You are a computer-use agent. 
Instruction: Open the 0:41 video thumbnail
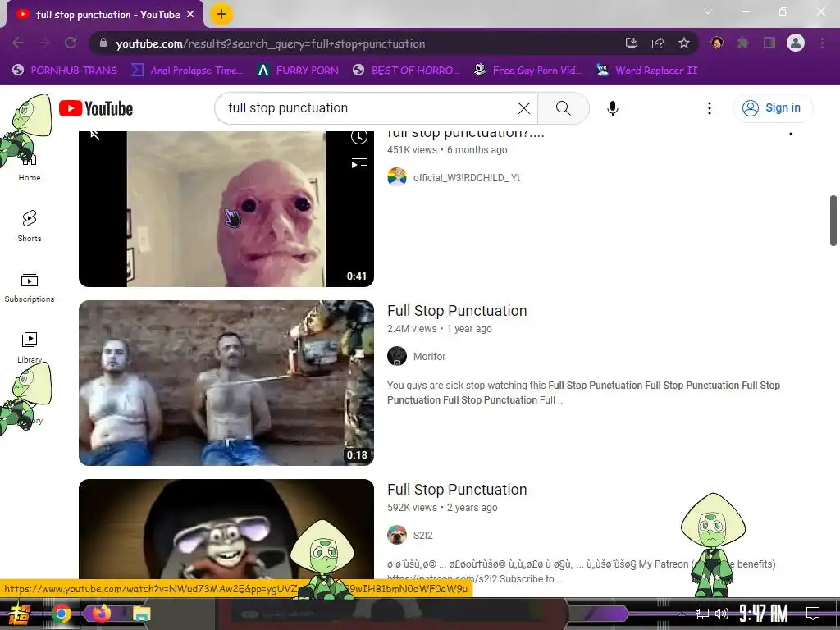coord(226,209)
